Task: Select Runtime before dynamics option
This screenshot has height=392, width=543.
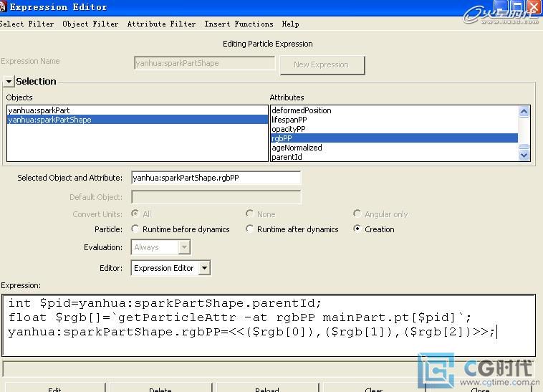Action: [x=135, y=229]
